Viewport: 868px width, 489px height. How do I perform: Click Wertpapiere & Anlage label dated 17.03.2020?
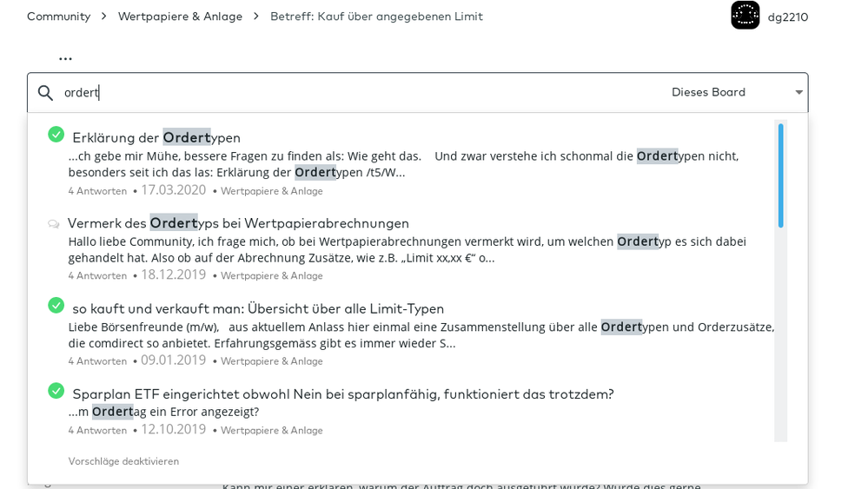271,191
